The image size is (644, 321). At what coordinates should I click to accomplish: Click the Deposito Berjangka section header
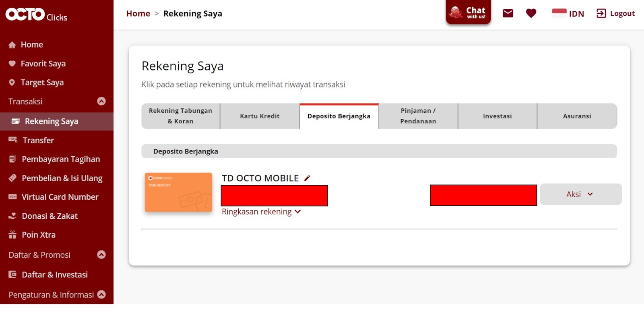tap(379, 151)
